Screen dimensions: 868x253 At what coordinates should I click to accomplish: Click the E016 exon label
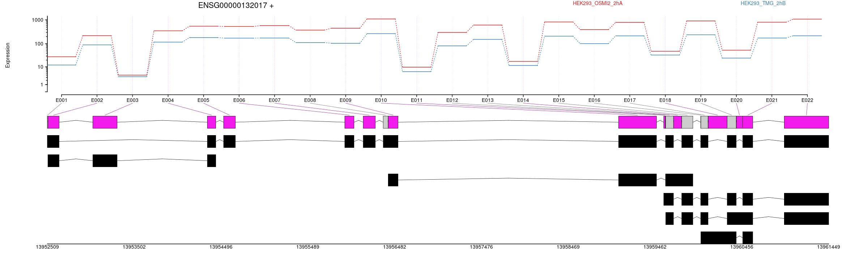click(594, 100)
